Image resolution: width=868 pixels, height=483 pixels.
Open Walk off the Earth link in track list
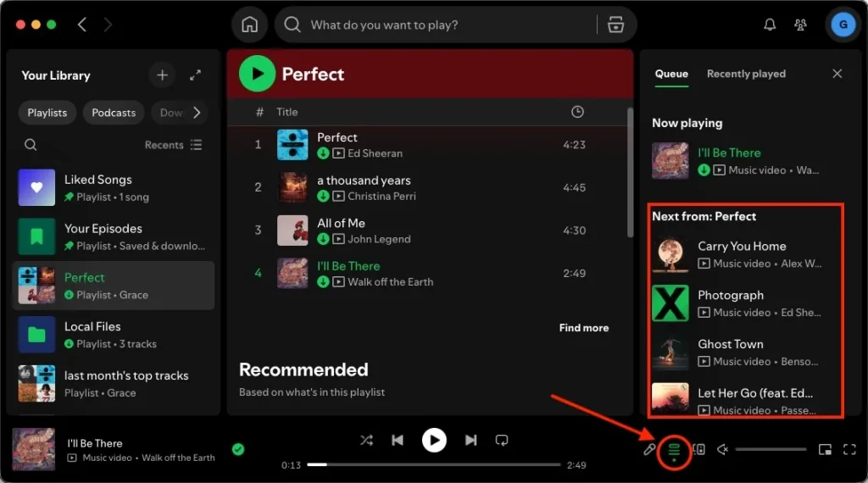(x=390, y=282)
